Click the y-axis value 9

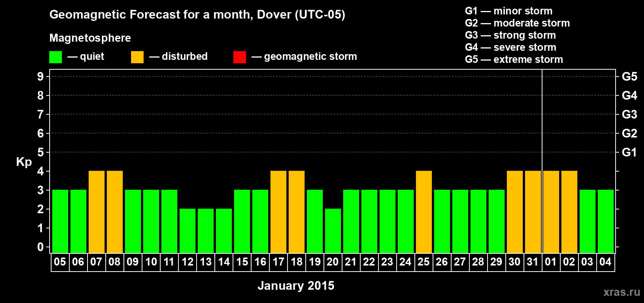[x=41, y=77]
